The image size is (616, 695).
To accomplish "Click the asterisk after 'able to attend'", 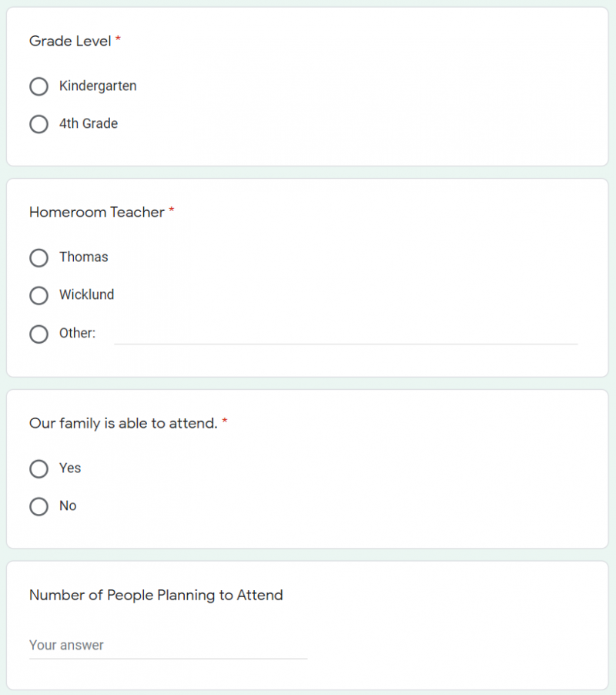I will (225, 423).
